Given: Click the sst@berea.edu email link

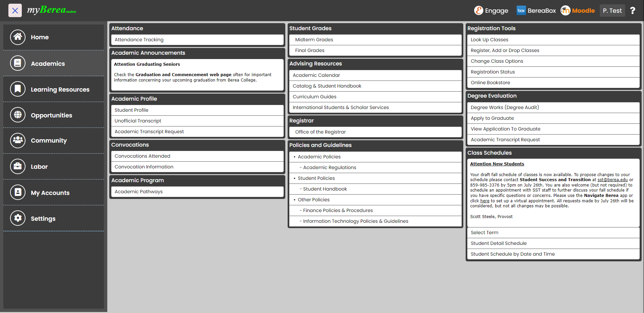Looking at the screenshot, I should coord(612,180).
